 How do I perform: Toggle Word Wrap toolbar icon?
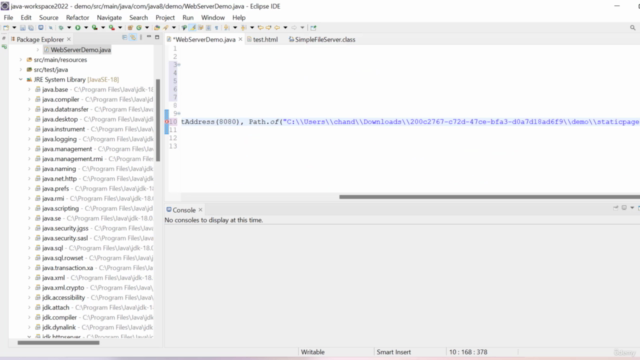coord(200,28)
